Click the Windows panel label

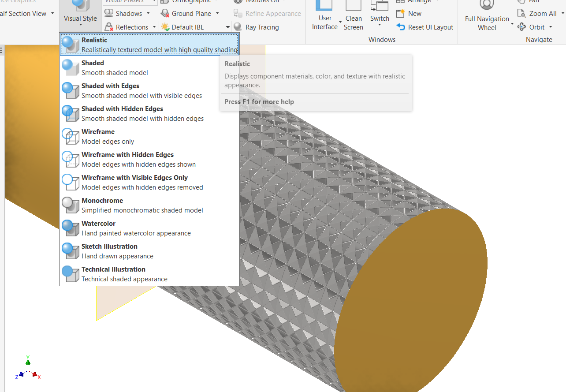click(382, 39)
